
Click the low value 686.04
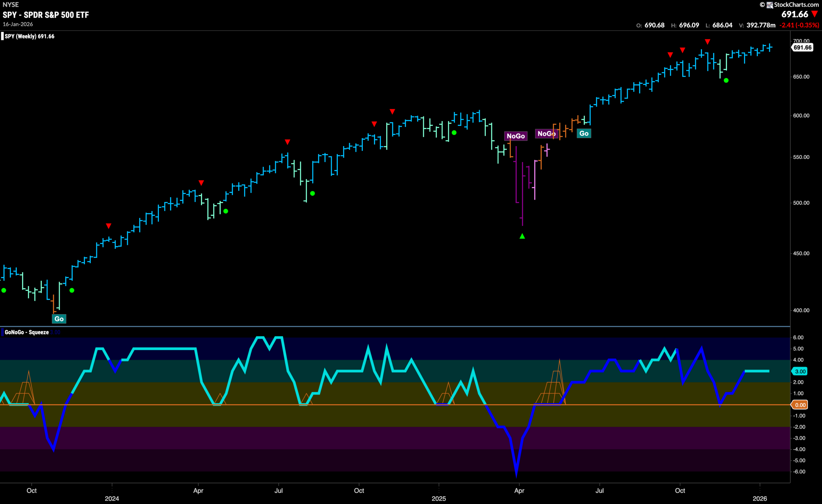point(722,25)
